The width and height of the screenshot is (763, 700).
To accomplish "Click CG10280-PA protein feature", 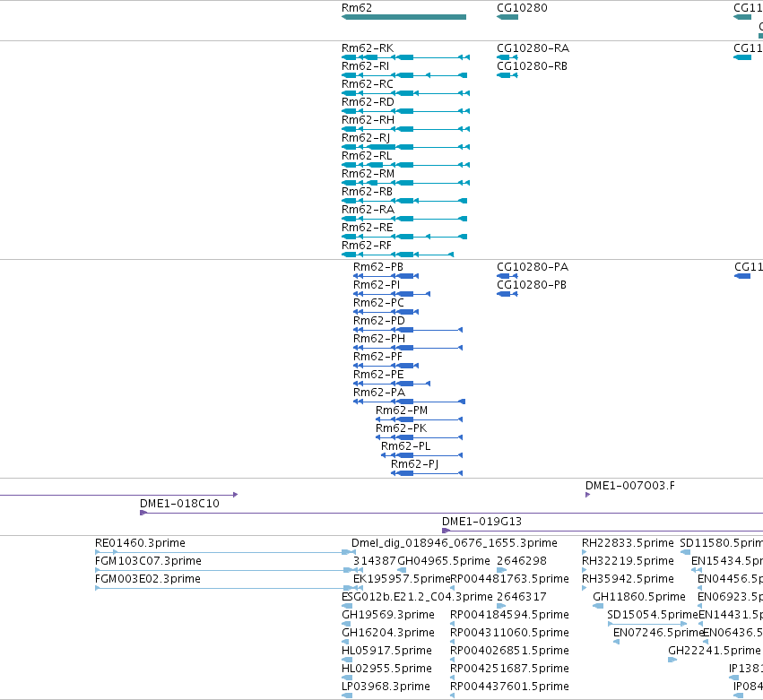I will tap(507, 276).
